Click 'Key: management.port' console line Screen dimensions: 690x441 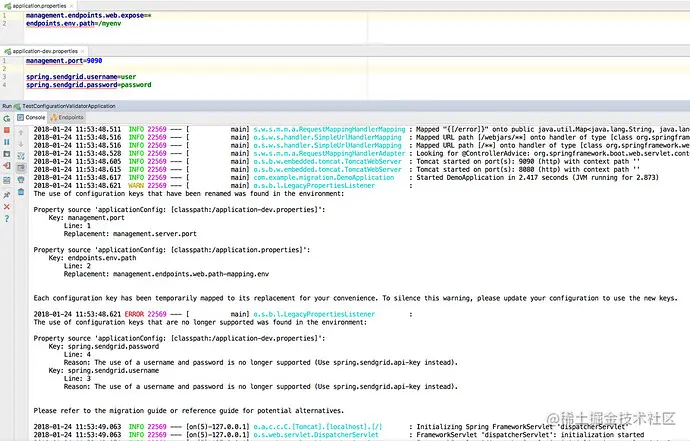pyautogui.click(x=87, y=218)
